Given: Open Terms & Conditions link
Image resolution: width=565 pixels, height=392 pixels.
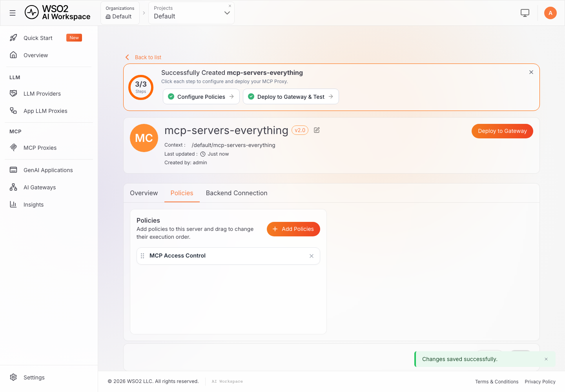Looking at the screenshot, I should 497,381.
